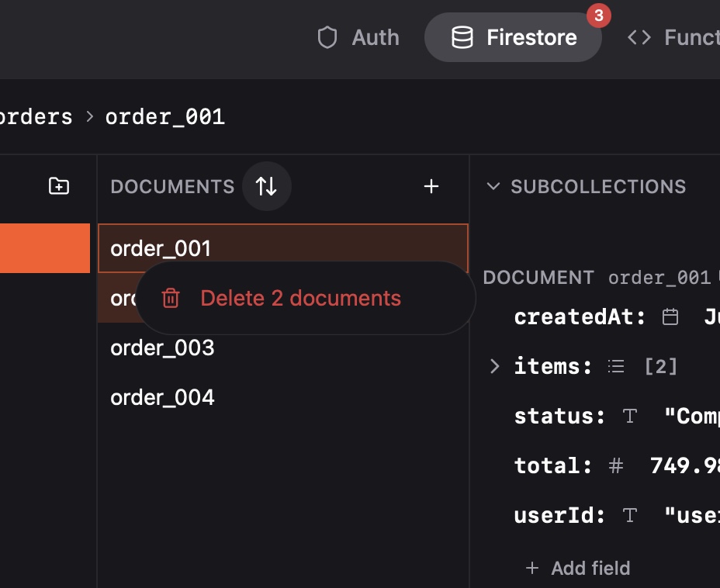
Task: Switch to the Firestore tab
Action: click(513, 38)
